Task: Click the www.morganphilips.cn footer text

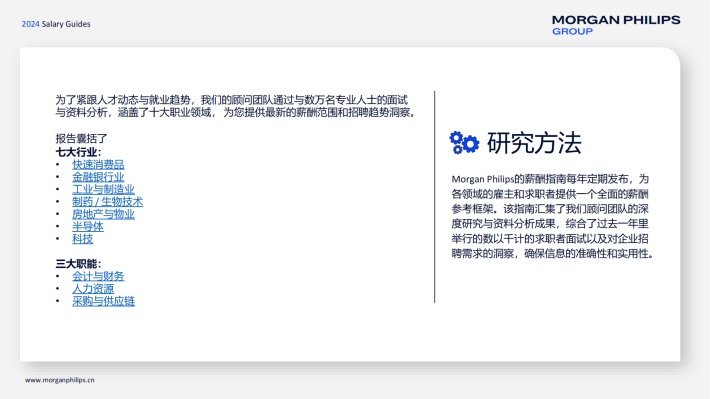Action: (60, 380)
